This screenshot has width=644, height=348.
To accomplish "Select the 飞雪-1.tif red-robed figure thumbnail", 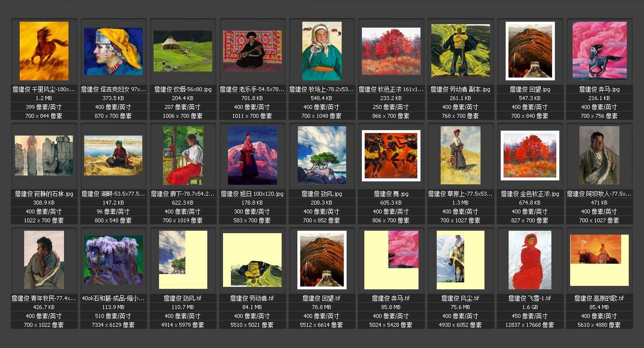I will (530, 260).
